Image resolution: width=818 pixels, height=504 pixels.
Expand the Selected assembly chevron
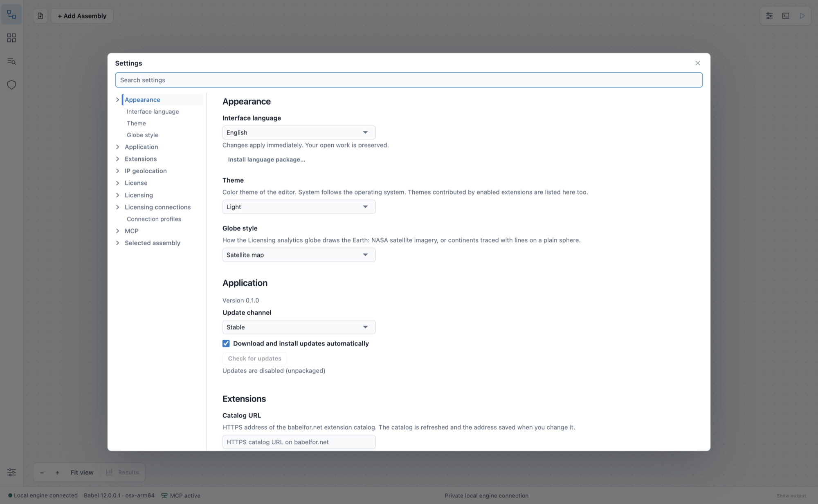pyautogui.click(x=117, y=243)
